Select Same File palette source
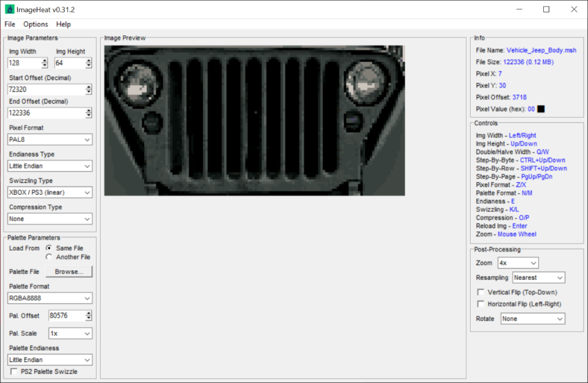Screen dimensions: 588x383 (49, 248)
